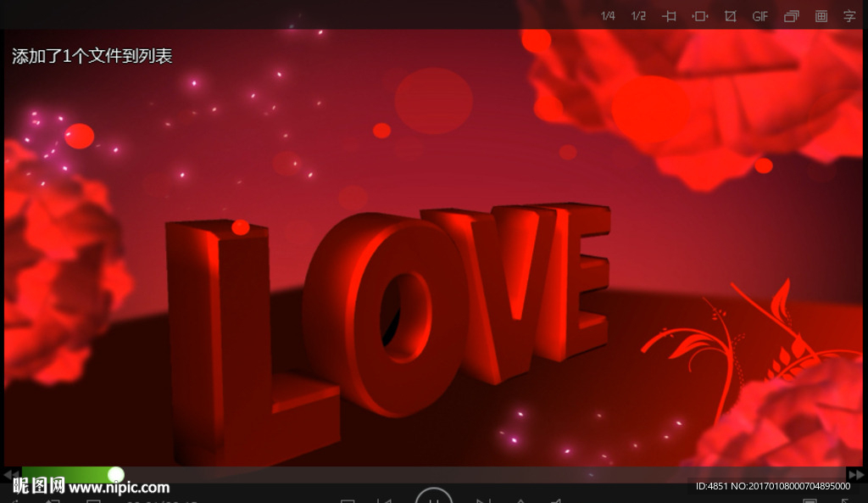Image resolution: width=868 pixels, height=503 pixels.
Task: Seek using the green progress bar
Action: (76, 474)
